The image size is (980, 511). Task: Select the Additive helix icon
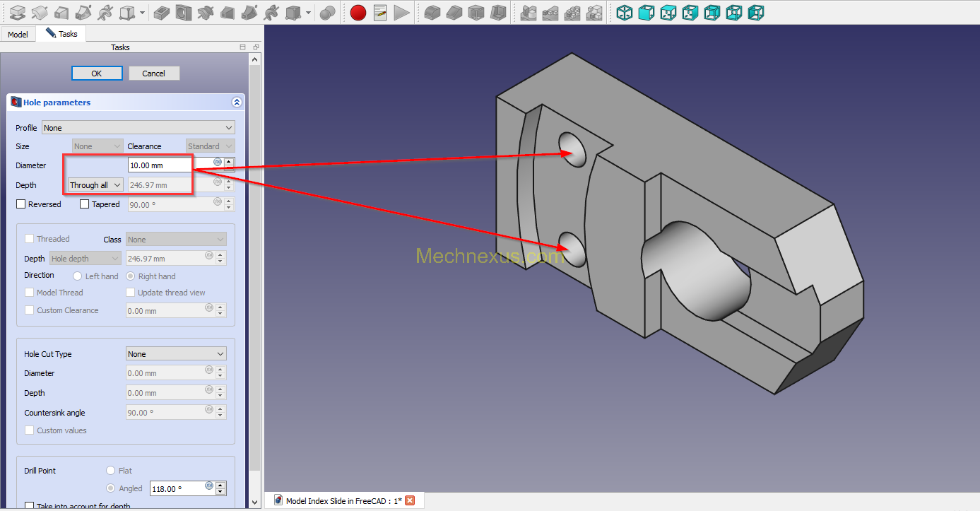click(x=105, y=12)
